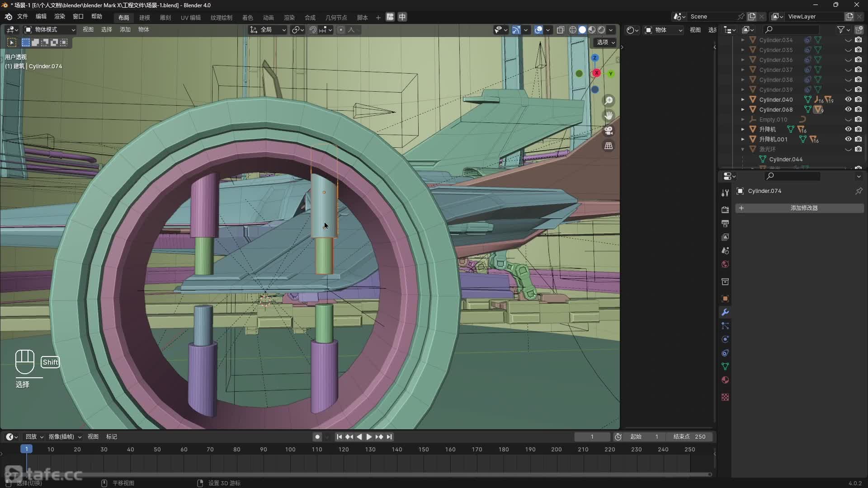
Task: Toggle snapping magnet in viewport header
Action: coord(313,30)
